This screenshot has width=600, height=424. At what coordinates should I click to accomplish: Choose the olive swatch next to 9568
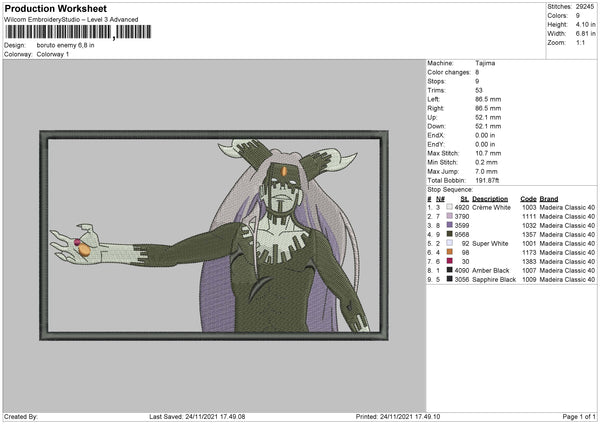coord(449,234)
